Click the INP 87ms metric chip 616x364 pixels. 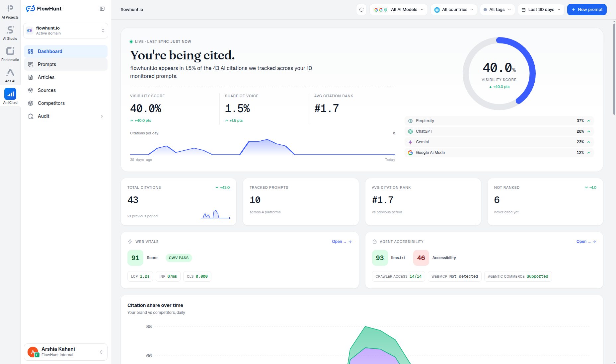click(x=168, y=276)
